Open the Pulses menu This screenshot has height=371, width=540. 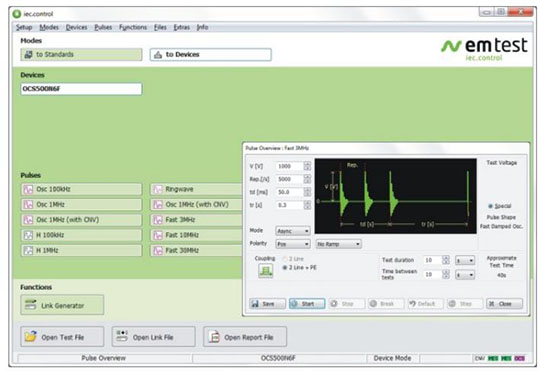tap(103, 27)
